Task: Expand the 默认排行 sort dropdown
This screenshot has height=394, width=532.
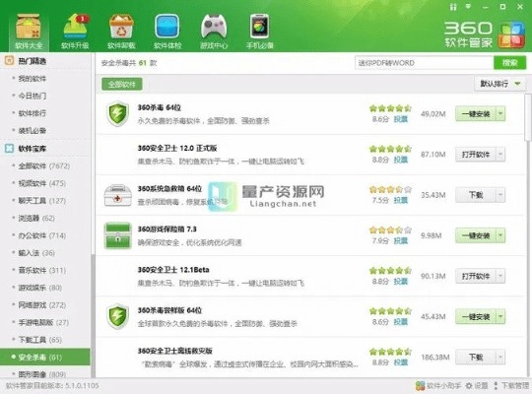Action: (x=499, y=84)
